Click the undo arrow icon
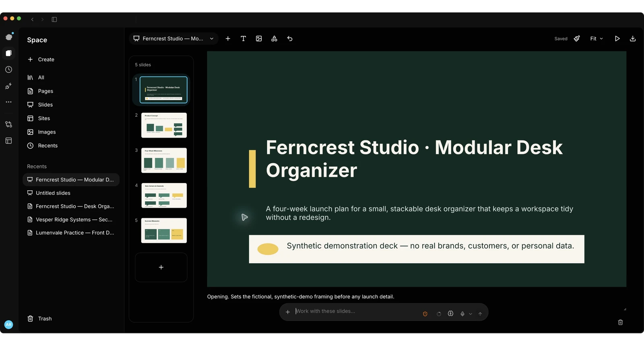The width and height of the screenshot is (644, 346). click(x=290, y=39)
